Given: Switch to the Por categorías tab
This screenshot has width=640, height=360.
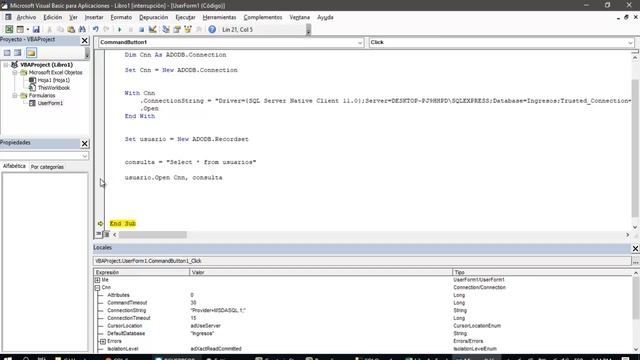Looking at the screenshot, I should [47, 167].
